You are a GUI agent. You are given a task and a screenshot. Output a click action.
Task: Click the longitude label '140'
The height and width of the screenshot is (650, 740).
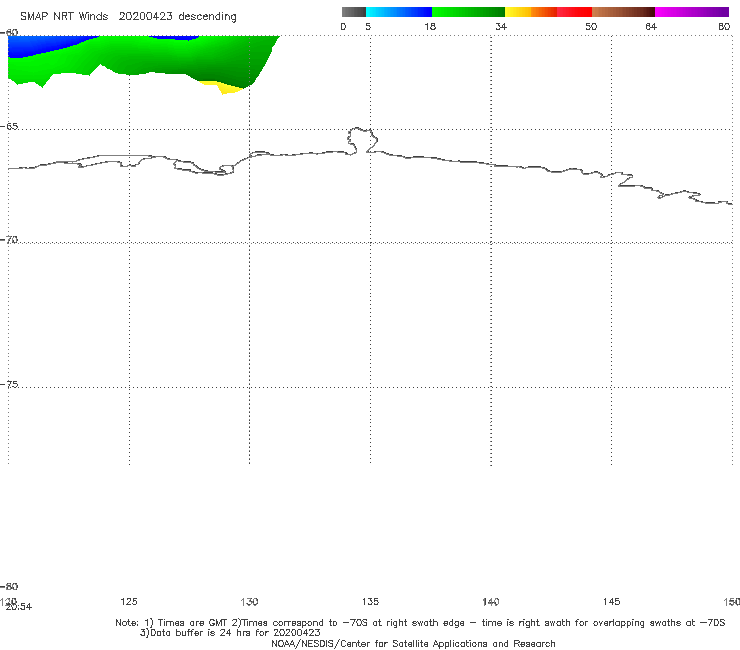tap(491, 601)
